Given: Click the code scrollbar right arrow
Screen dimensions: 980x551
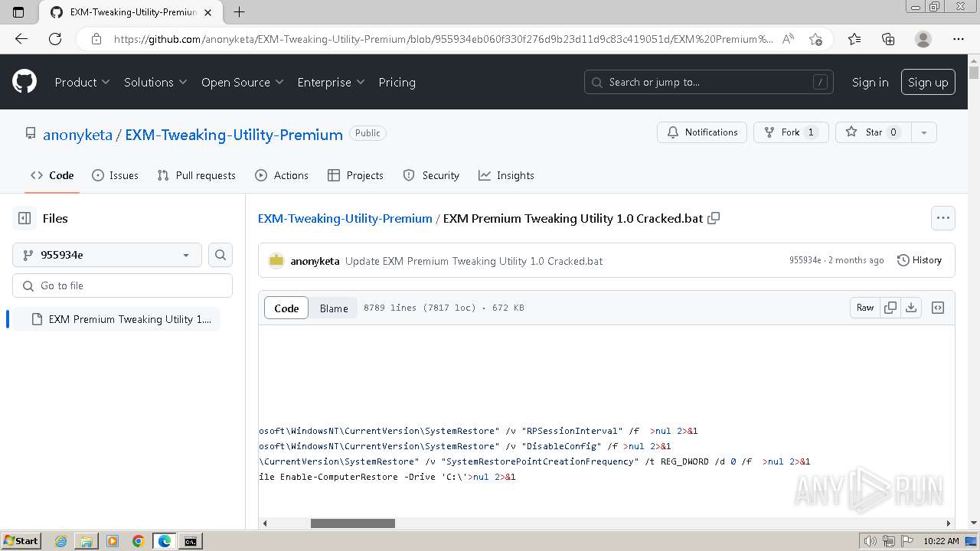Looking at the screenshot, I should tap(948, 523).
